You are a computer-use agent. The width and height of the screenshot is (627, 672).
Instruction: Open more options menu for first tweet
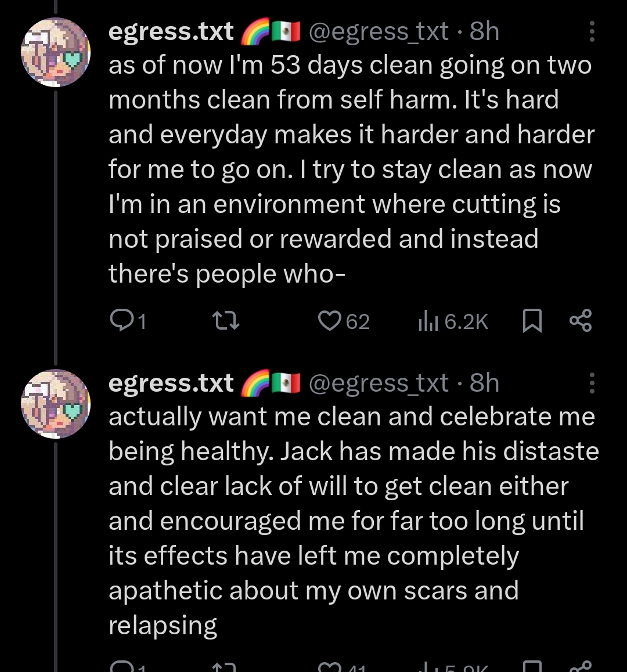(x=592, y=31)
